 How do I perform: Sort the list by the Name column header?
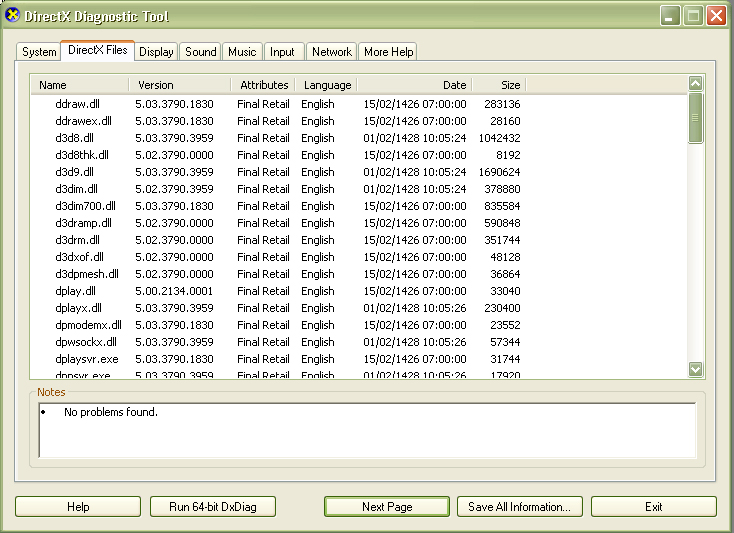point(80,85)
